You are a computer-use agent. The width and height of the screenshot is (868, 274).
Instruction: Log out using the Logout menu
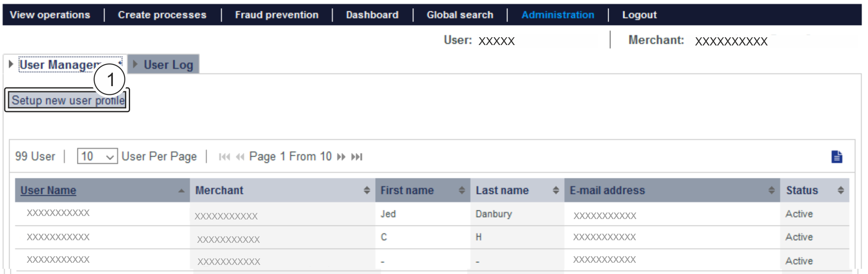point(639,15)
